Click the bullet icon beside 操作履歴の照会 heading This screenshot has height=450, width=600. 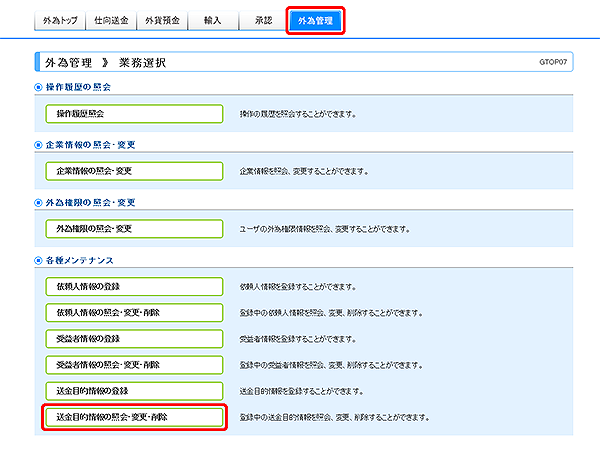tap(38, 88)
